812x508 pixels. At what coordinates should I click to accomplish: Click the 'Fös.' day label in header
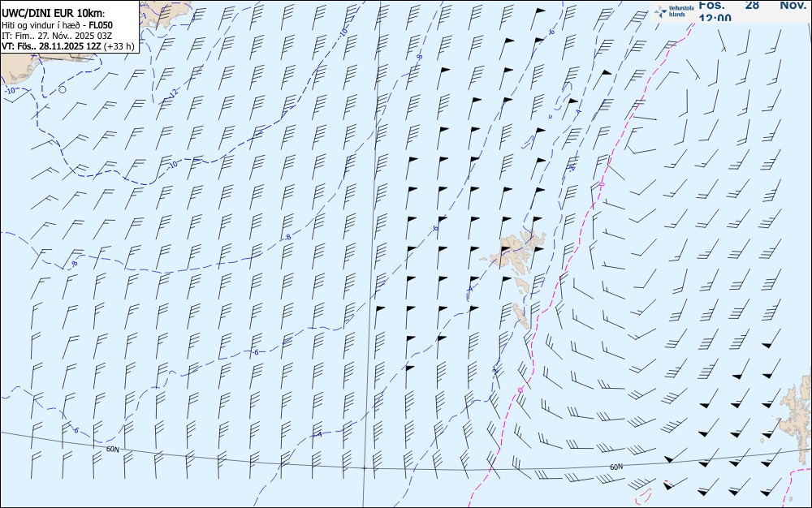(x=711, y=5)
